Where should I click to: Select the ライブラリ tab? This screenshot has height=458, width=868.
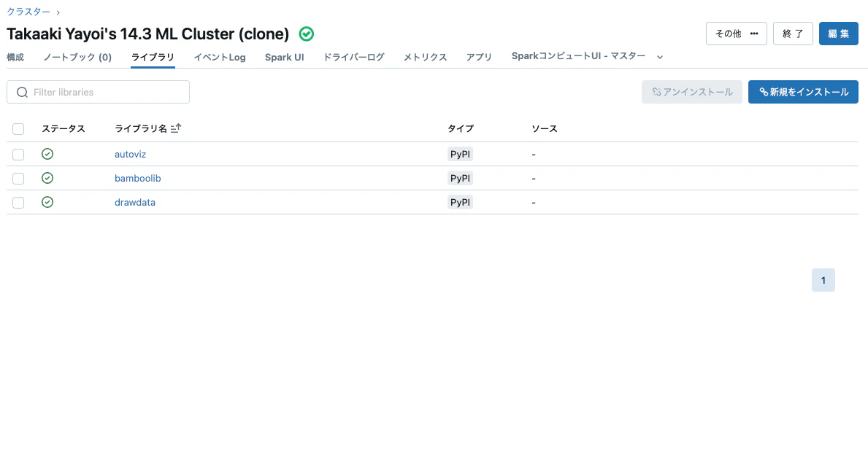tap(153, 57)
